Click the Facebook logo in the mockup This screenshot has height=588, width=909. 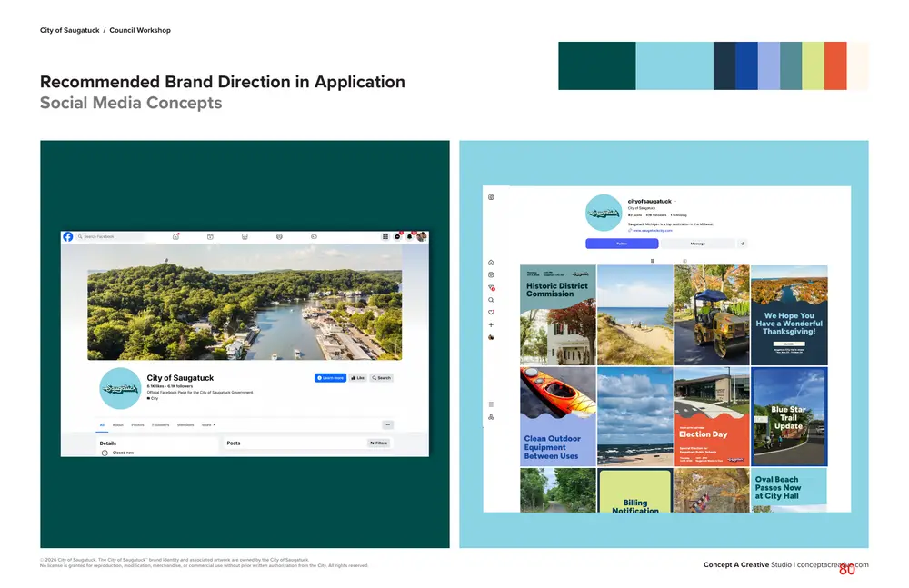[68, 236]
